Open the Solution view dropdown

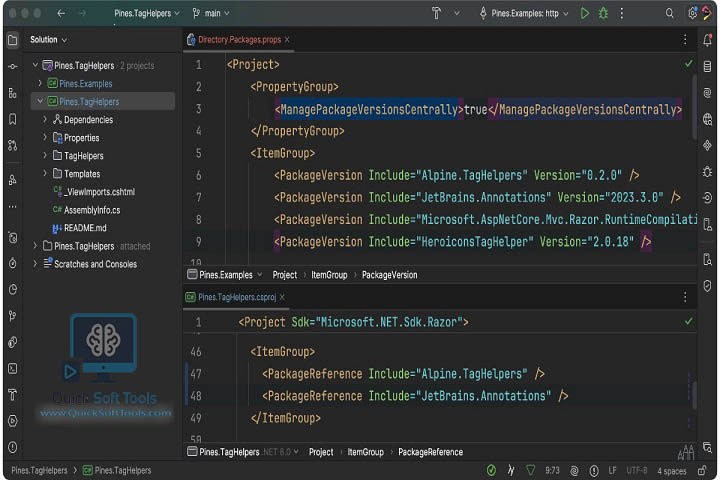point(48,40)
